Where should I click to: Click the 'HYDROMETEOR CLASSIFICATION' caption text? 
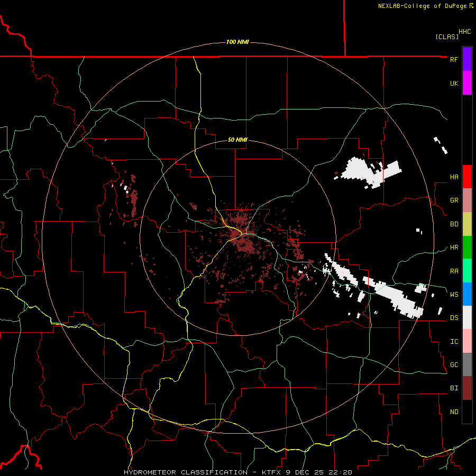pos(186,472)
